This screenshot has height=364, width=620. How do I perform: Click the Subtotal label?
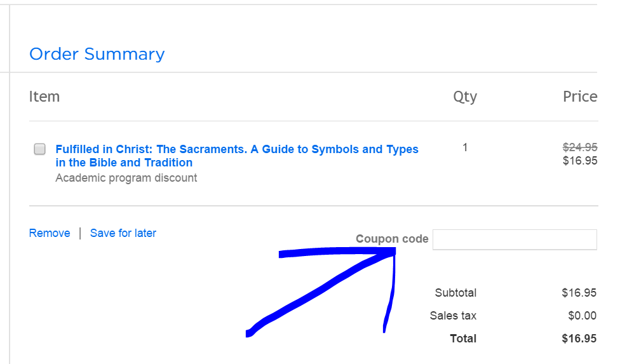point(455,293)
